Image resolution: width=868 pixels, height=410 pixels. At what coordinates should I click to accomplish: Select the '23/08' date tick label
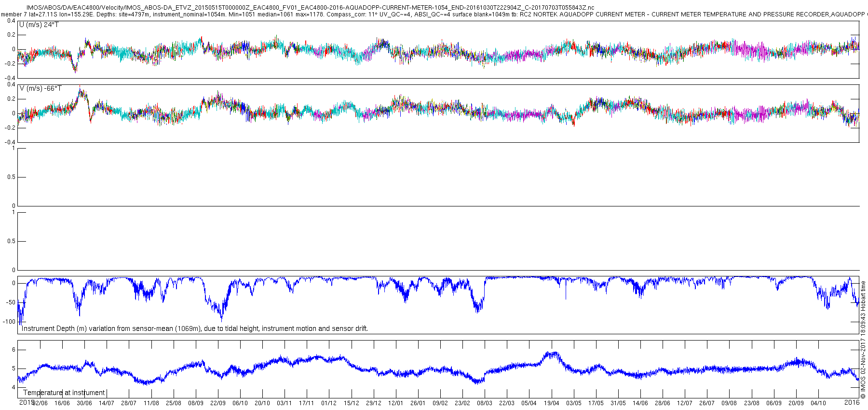click(752, 403)
